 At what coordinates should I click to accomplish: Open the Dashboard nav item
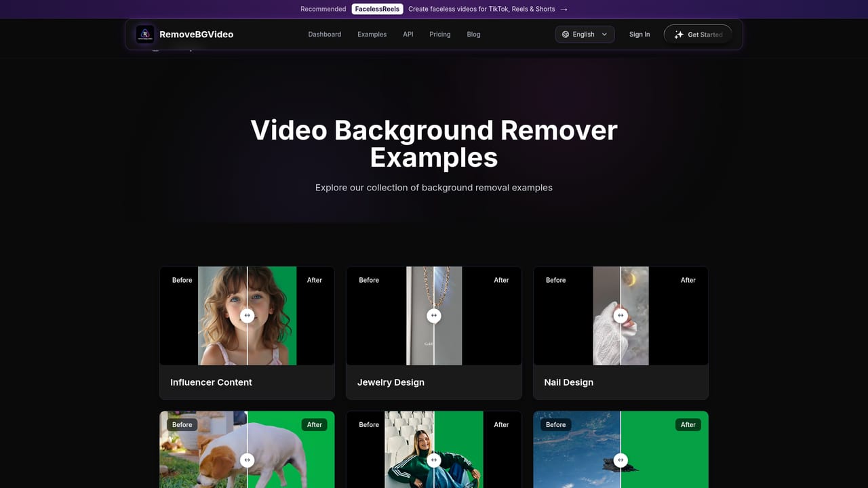[325, 35]
